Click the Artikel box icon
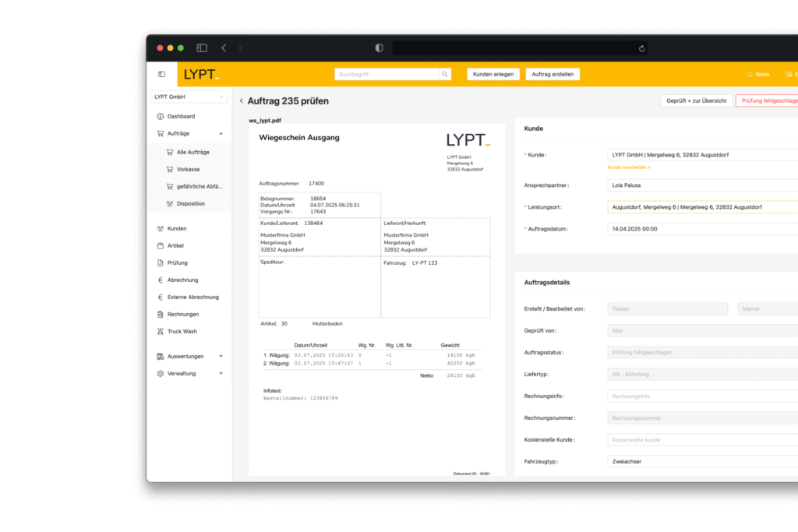 pos(161,245)
